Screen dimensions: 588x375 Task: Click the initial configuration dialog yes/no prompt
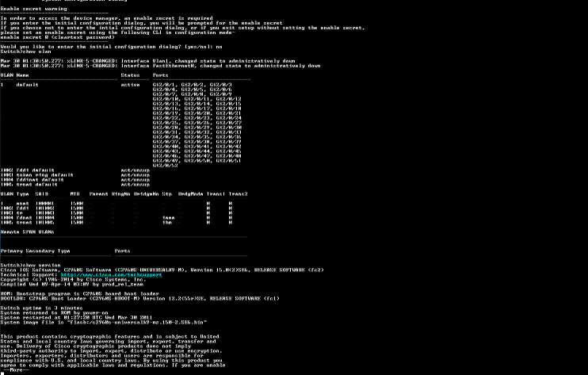click(x=112, y=47)
